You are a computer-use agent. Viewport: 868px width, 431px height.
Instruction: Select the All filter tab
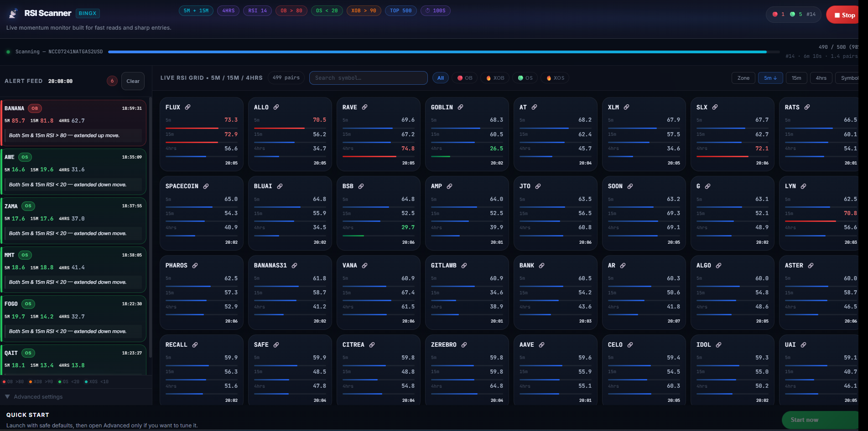(x=441, y=78)
